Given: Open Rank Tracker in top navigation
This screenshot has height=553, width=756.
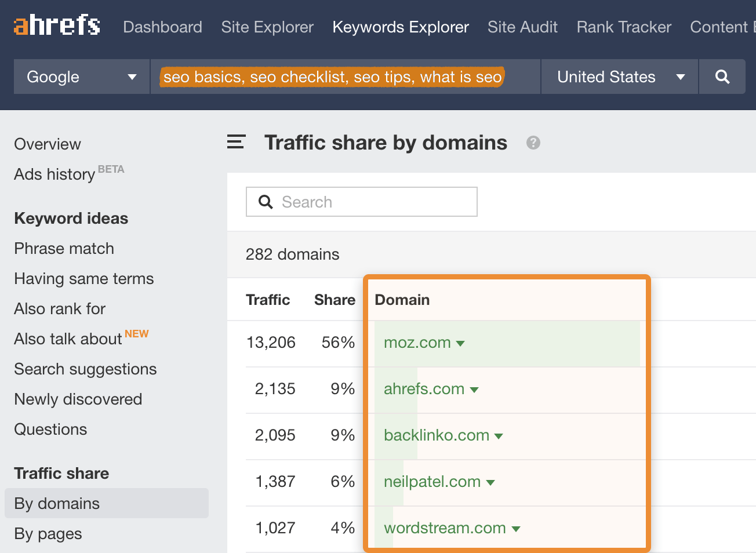Looking at the screenshot, I should point(624,27).
